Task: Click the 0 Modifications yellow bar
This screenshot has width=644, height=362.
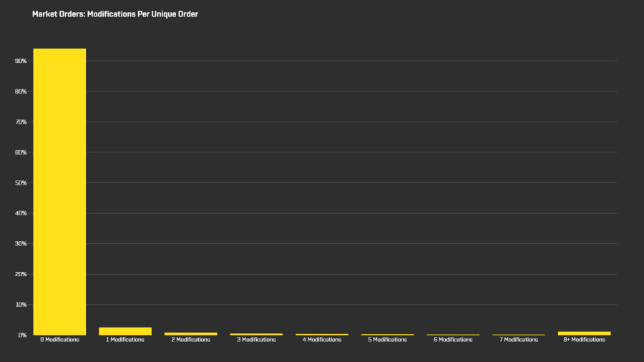Action: [59, 192]
